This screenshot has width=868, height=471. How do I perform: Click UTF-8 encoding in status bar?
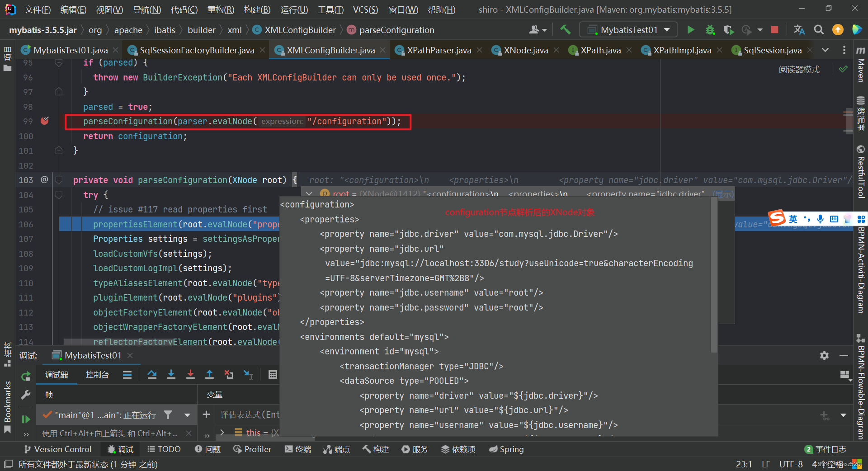coord(791,464)
